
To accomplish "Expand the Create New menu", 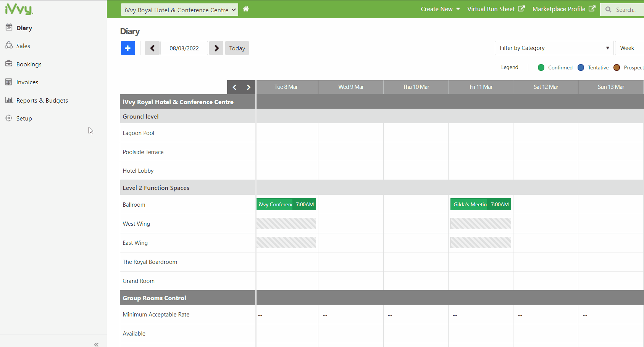I will pyautogui.click(x=440, y=9).
